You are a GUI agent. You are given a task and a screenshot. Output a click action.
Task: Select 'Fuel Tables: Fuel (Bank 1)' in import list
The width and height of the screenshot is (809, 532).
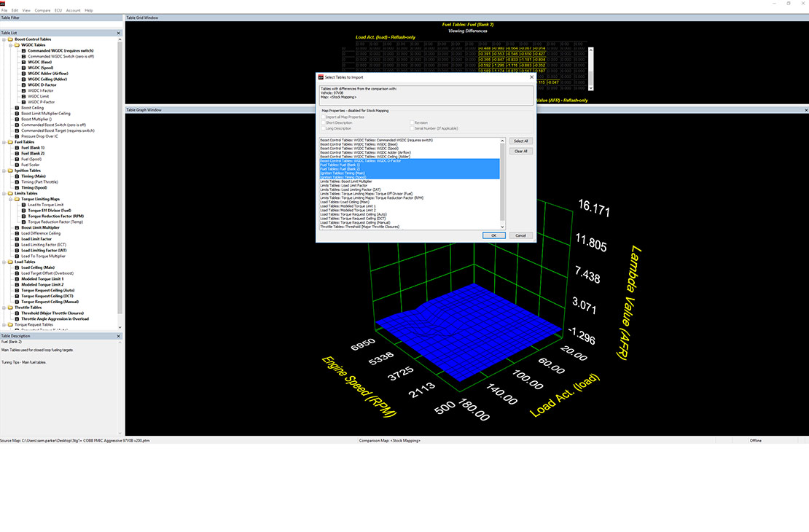410,165
